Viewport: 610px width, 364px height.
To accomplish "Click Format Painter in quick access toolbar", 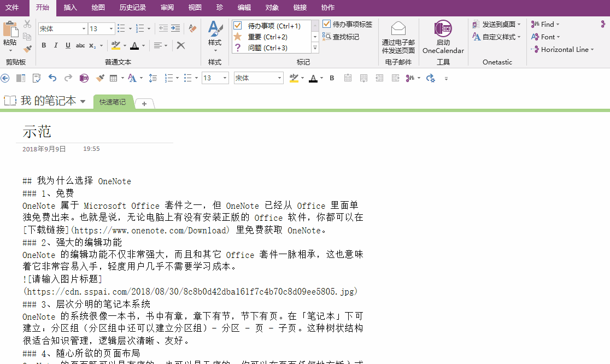I will tap(101, 78).
